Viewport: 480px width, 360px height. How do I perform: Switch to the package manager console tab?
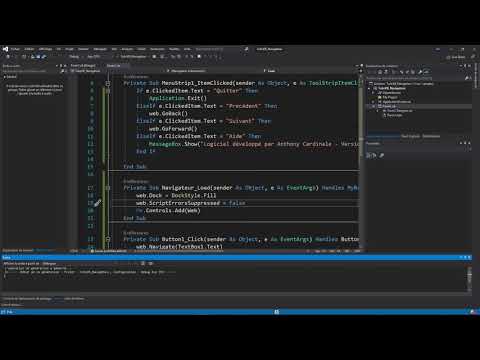tap(28, 299)
